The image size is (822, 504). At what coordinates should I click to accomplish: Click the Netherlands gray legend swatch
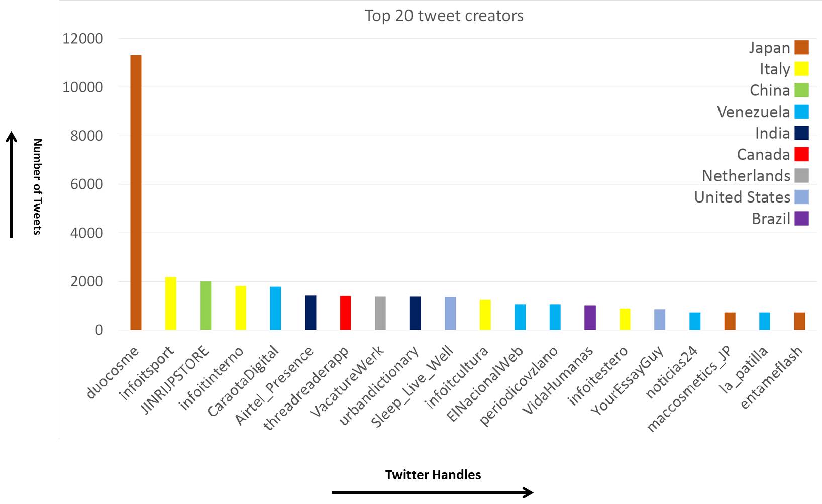(801, 175)
